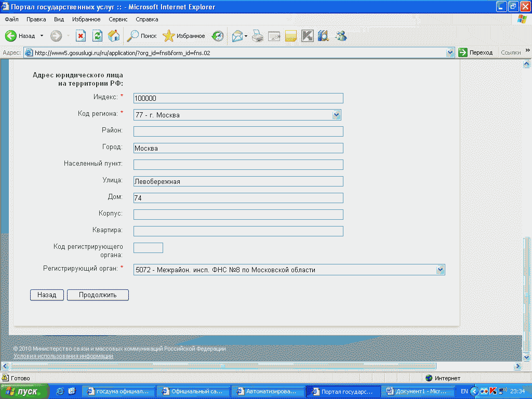Screen dimensions: 532x399
Task: Go to Home page icon
Action: pyautogui.click(x=114, y=36)
